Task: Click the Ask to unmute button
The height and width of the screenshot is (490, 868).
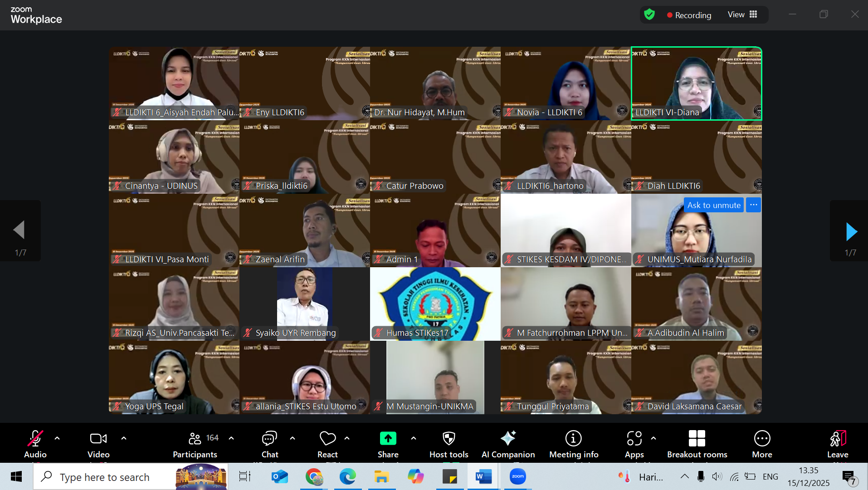Action: [x=713, y=205]
